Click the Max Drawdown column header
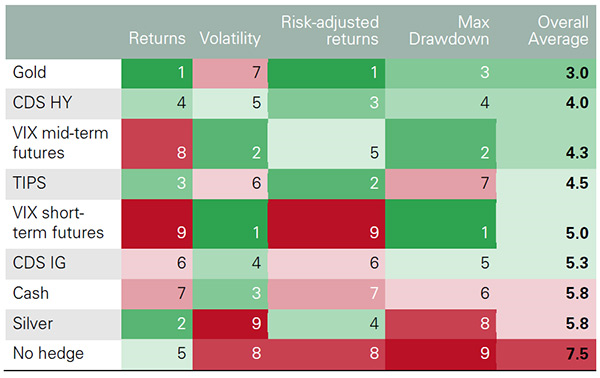600x378 pixels. pos(449,30)
